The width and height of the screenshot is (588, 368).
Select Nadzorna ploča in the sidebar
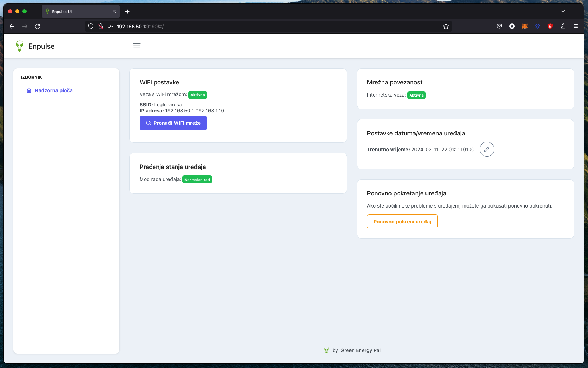54,90
